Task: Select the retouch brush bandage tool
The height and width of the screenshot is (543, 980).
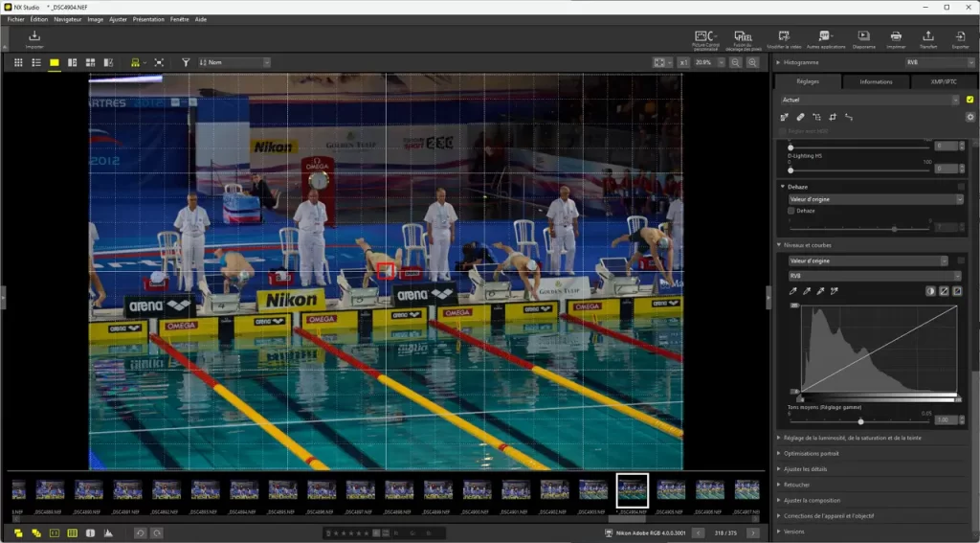Action: (801, 117)
